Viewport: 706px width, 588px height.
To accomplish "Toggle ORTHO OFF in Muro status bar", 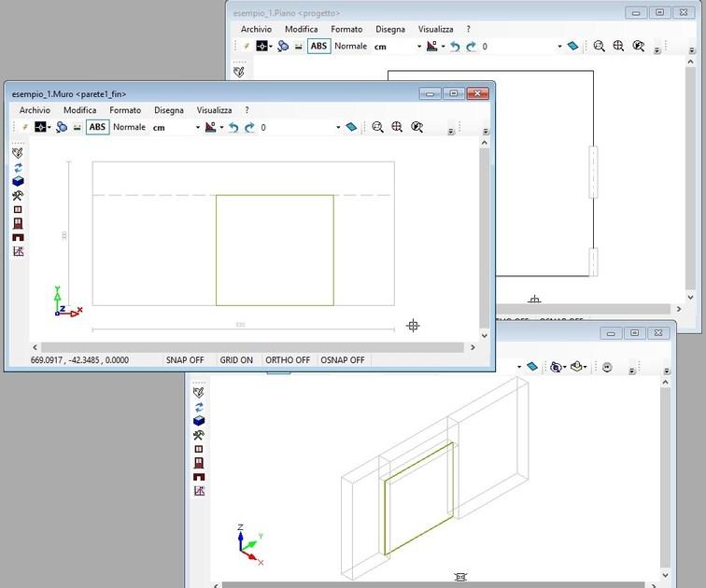I will (288, 360).
